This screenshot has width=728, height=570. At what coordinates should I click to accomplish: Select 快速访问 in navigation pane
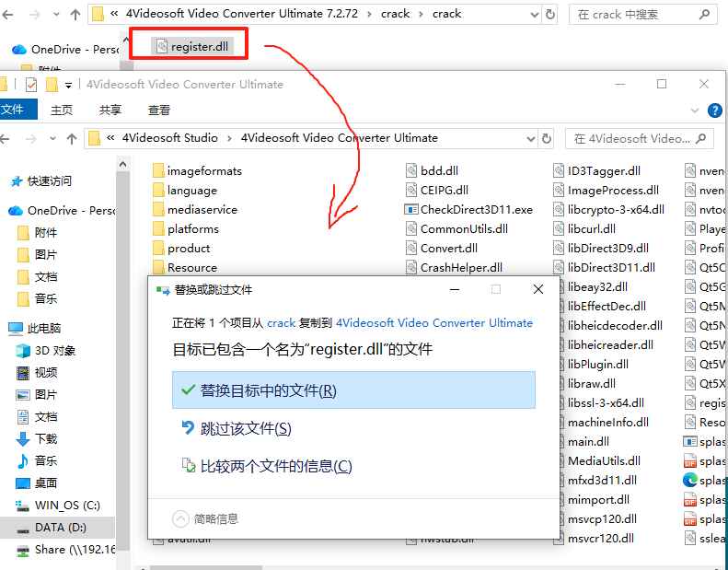coord(49,181)
